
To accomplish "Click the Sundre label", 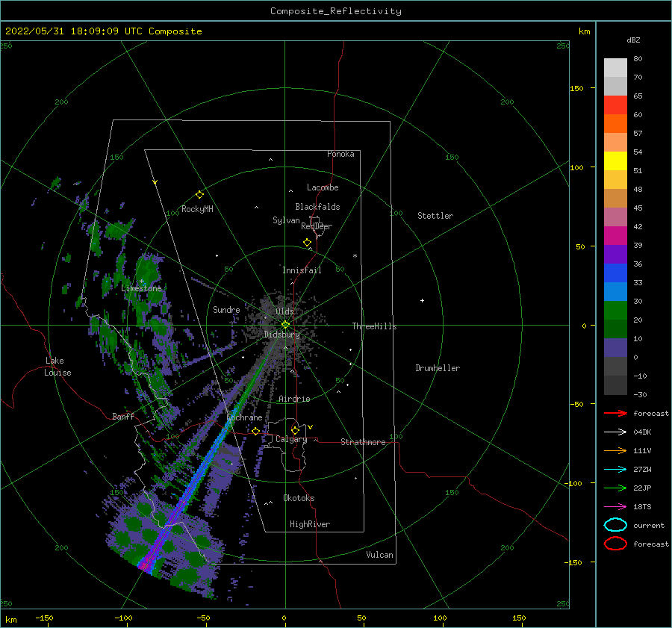I will point(226,309).
